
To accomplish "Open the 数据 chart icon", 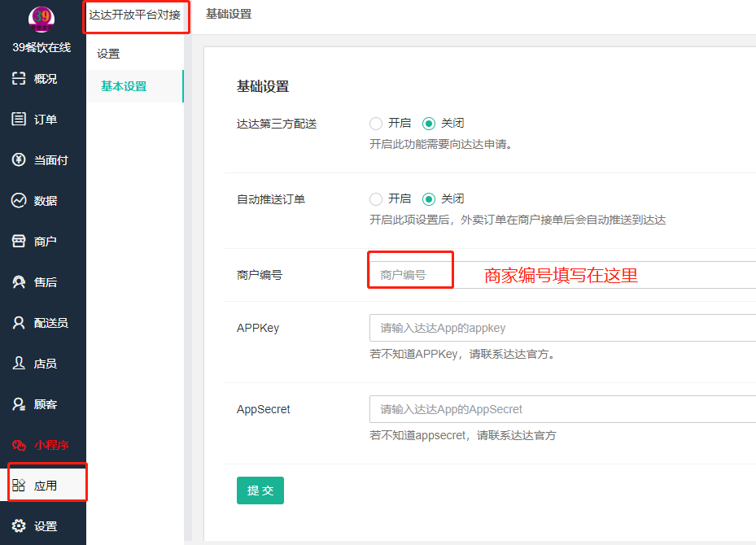I will [x=19, y=200].
